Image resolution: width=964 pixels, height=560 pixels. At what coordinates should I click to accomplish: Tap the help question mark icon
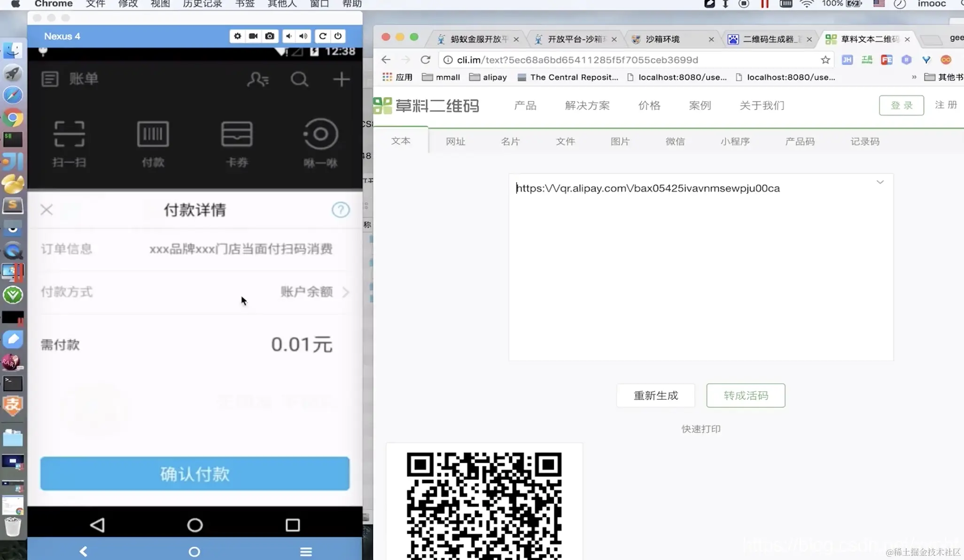click(341, 210)
